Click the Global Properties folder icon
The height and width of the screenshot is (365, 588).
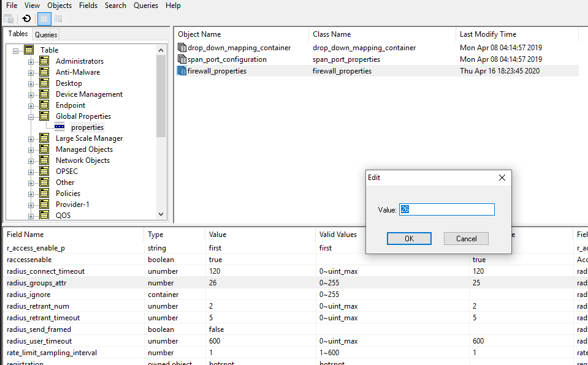[44, 116]
